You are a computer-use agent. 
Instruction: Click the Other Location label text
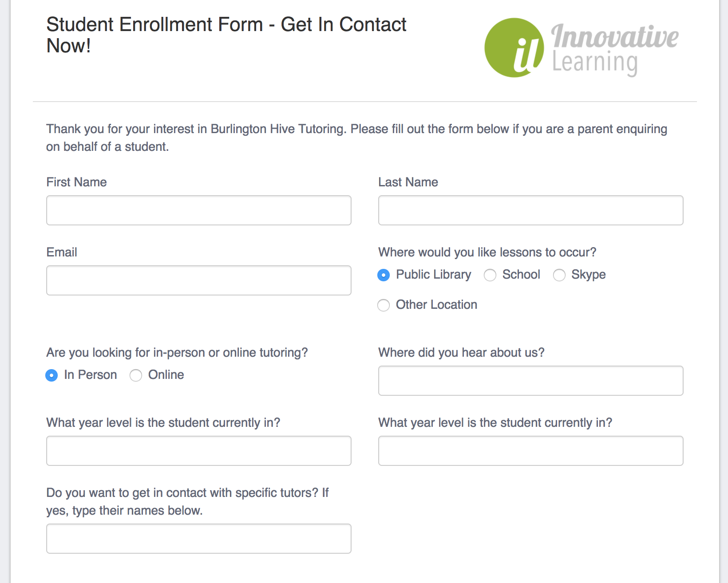pos(436,305)
